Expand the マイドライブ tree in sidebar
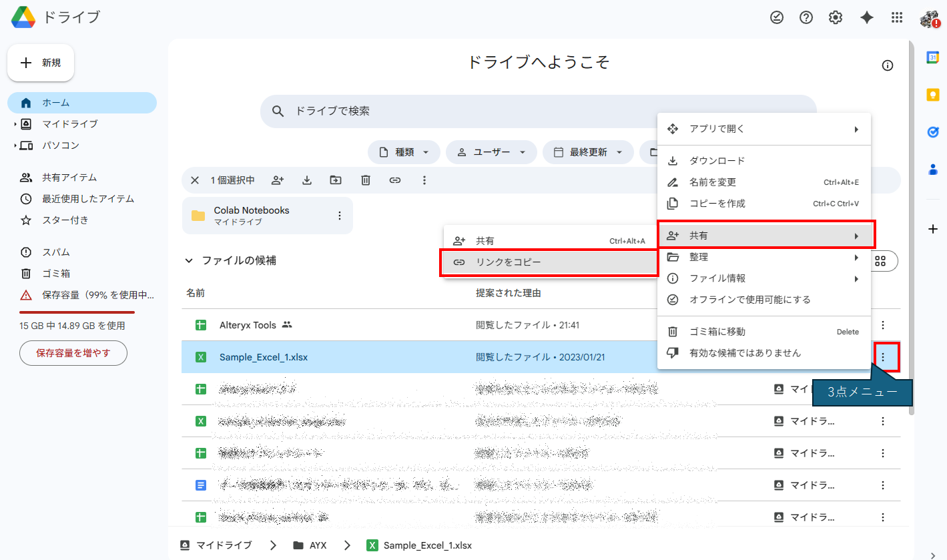This screenshot has width=947, height=560. (x=15, y=124)
